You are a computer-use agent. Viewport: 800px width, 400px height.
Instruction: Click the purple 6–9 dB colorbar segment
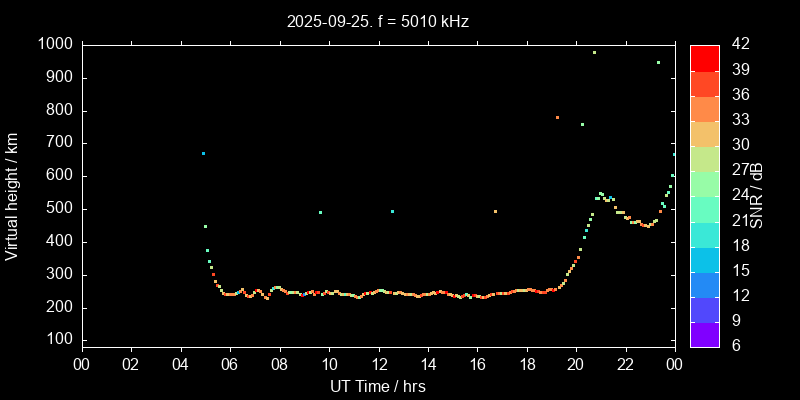(704, 334)
